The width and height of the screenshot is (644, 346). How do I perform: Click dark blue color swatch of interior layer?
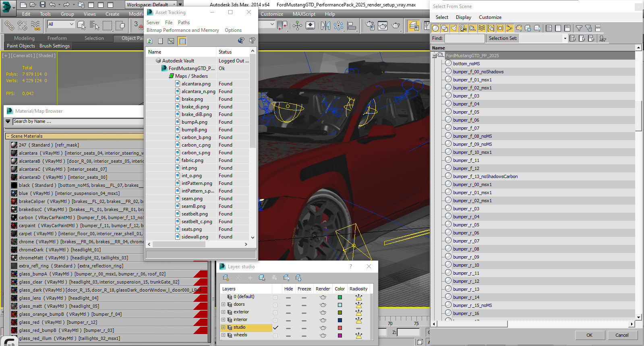coord(340,320)
